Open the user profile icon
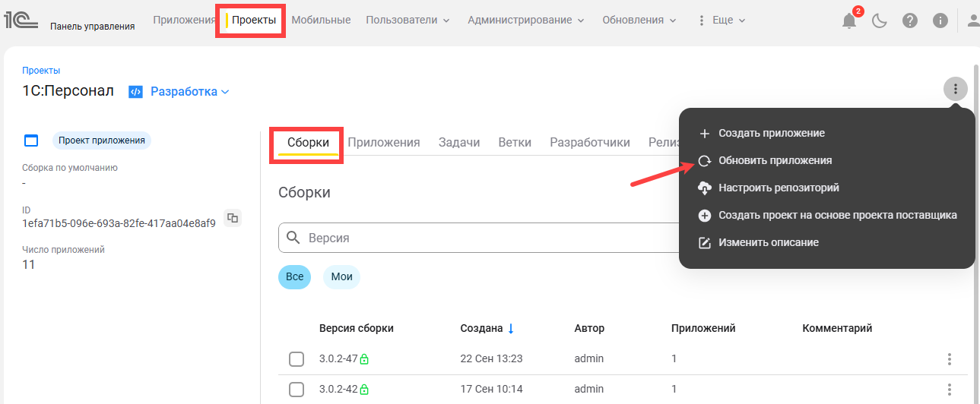This screenshot has height=404, width=980. click(972, 21)
